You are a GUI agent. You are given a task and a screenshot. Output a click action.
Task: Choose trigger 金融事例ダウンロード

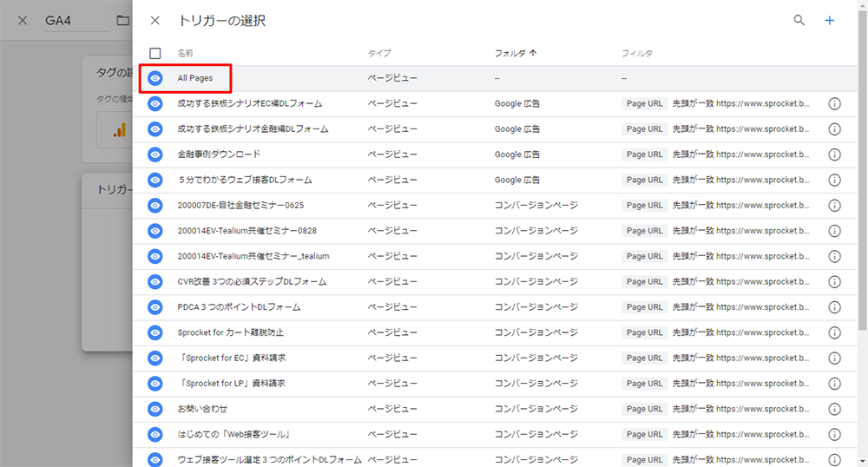point(219,155)
